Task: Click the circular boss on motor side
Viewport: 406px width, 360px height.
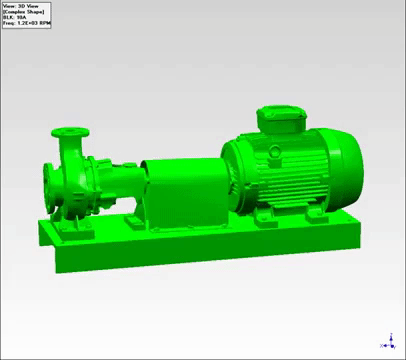Action: click(275, 151)
